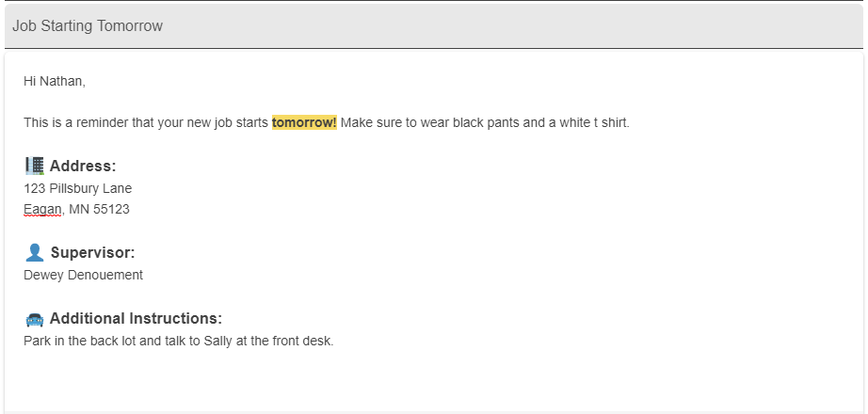Click the 'MN 55123' zip code text
This screenshot has width=868, height=414.
tap(99, 209)
